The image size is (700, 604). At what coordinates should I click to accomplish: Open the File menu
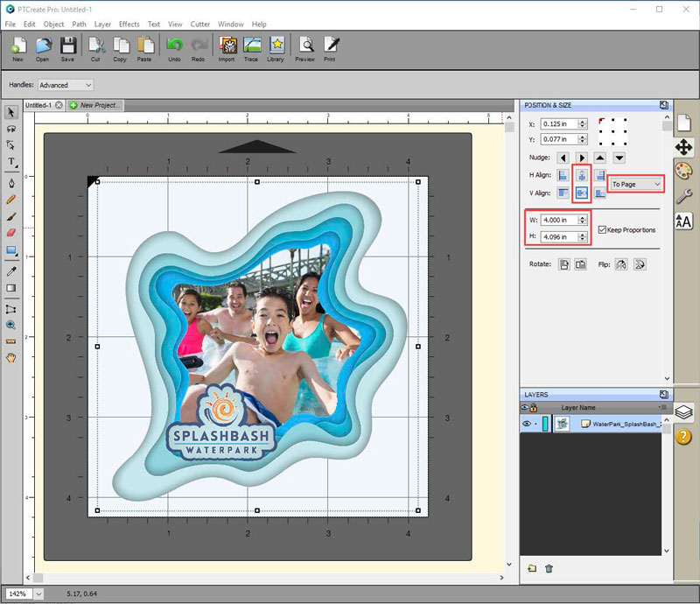tap(10, 25)
